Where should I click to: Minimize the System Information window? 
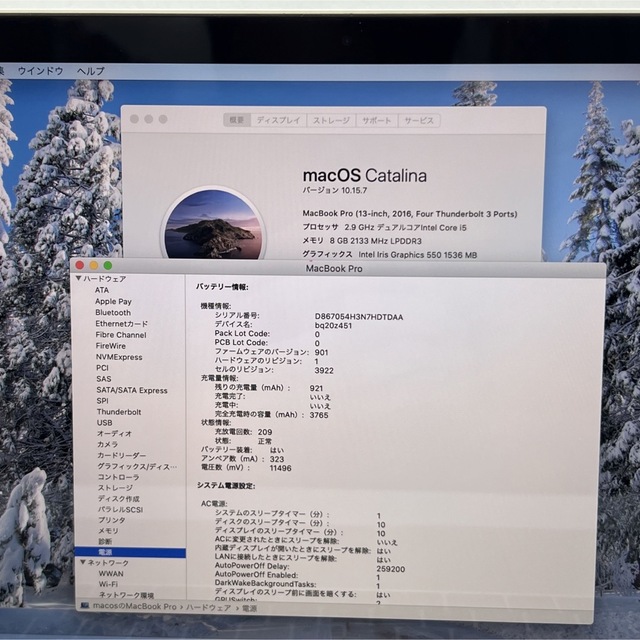point(94,265)
